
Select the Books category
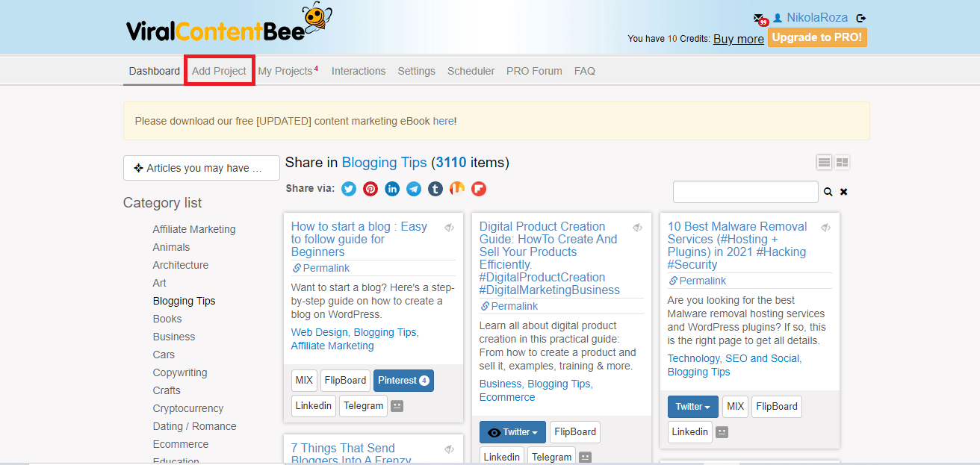click(167, 319)
